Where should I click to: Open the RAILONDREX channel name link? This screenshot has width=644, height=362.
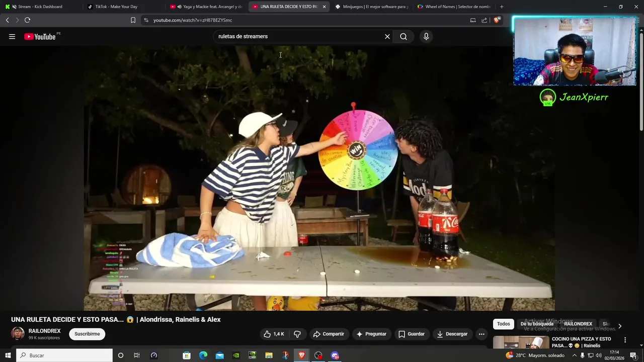[44, 331]
